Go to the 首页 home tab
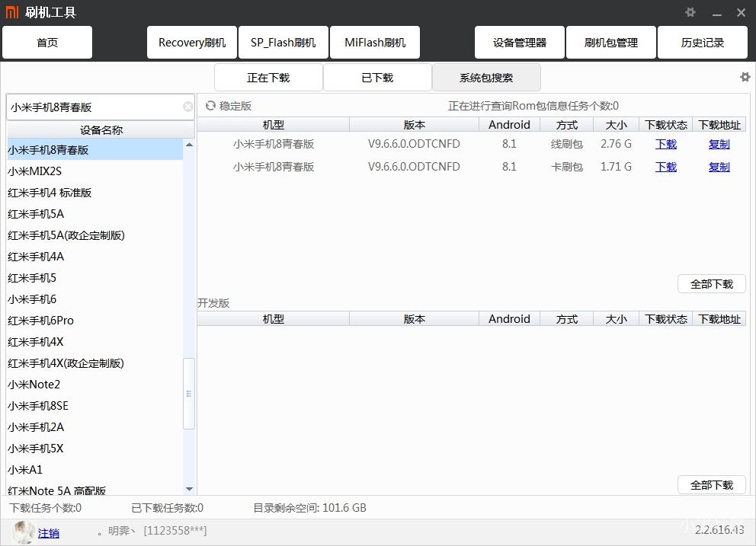Image resolution: width=756 pixels, height=546 pixels. (x=47, y=43)
